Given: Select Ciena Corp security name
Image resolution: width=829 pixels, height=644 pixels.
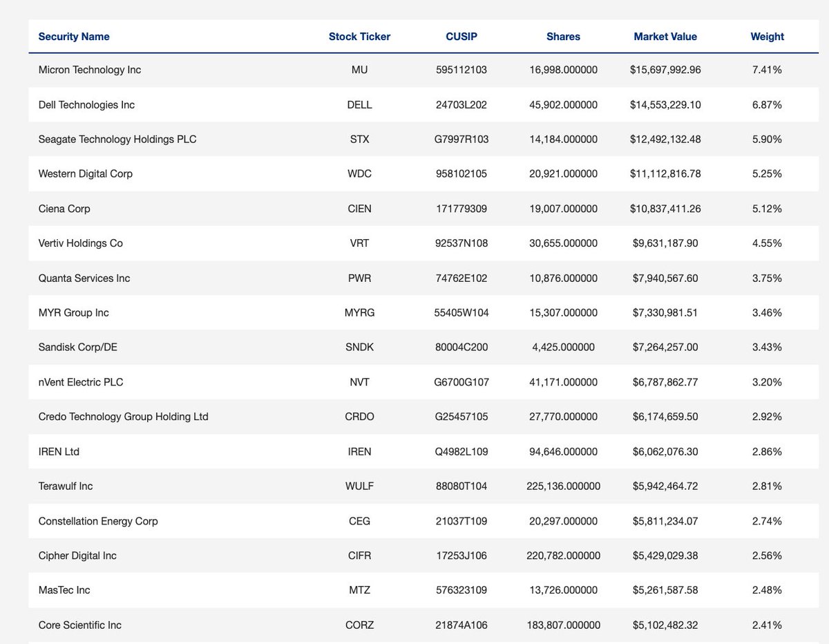Looking at the screenshot, I should pyautogui.click(x=64, y=209).
